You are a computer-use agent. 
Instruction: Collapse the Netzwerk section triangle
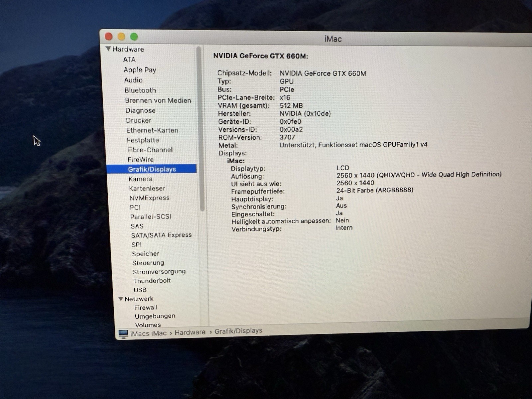pyautogui.click(x=121, y=299)
